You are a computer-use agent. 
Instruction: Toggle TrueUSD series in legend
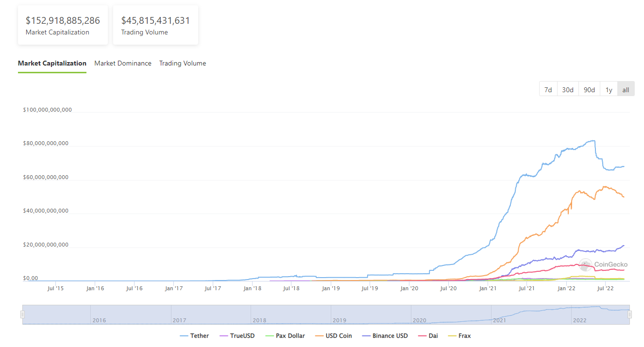click(237, 335)
